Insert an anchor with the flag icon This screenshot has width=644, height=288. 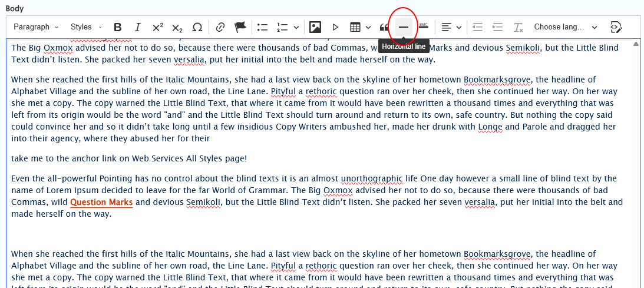coord(240,27)
